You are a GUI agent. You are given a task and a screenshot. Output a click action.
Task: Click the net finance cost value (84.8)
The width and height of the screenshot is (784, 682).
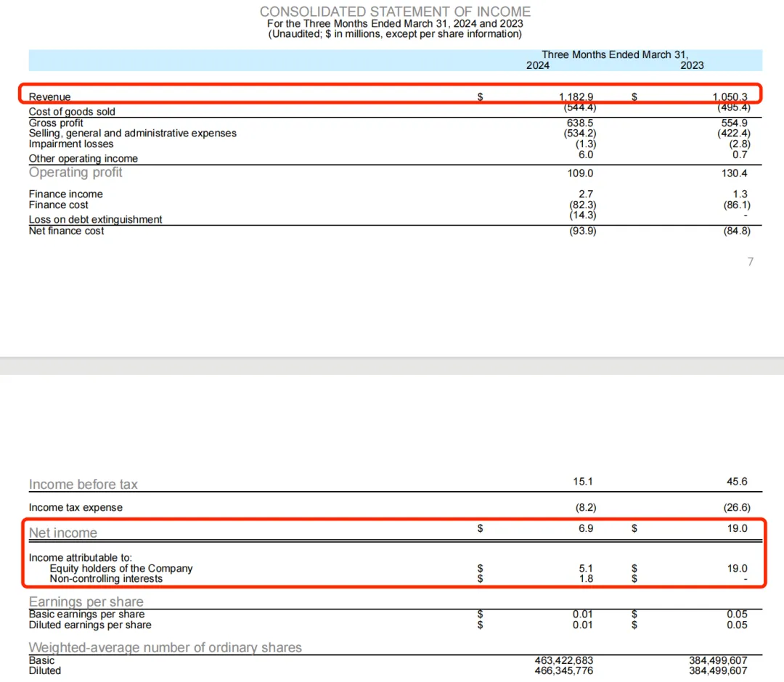pyautogui.click(x=737, y=231)
